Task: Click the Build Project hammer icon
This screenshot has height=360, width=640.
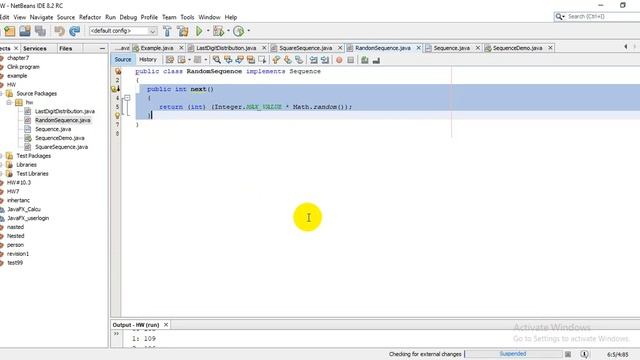Action: tap(167, 31)
